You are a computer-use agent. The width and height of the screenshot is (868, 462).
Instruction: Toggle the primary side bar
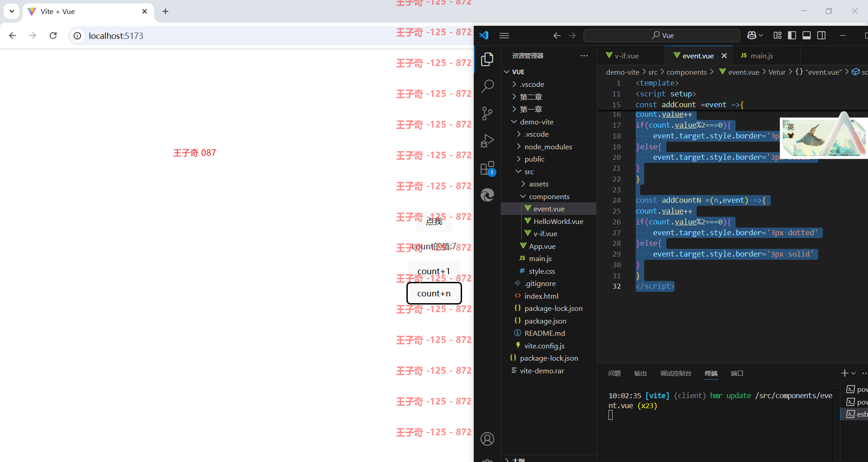coord(792,35)
